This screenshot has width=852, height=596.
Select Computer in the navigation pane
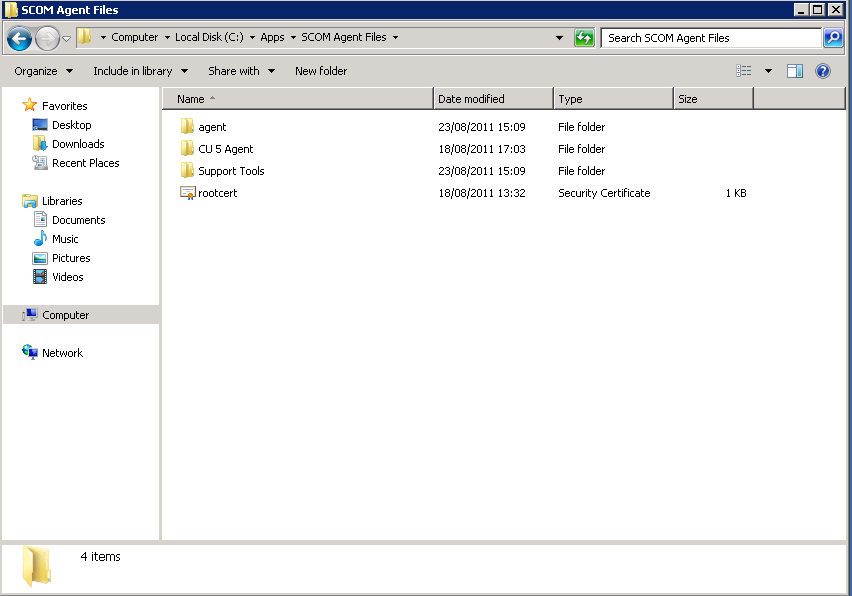[x=81, y=315]
